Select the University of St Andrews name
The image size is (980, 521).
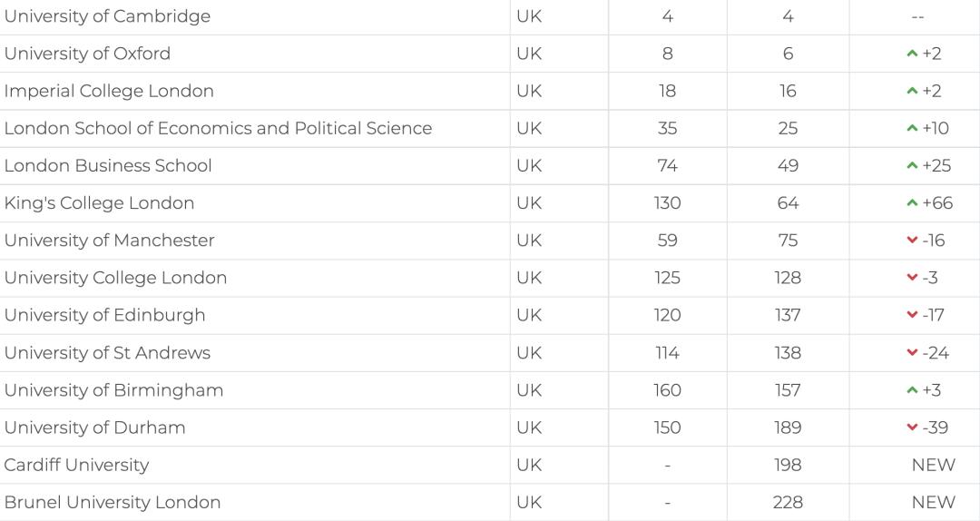click(x=107, y=352)
